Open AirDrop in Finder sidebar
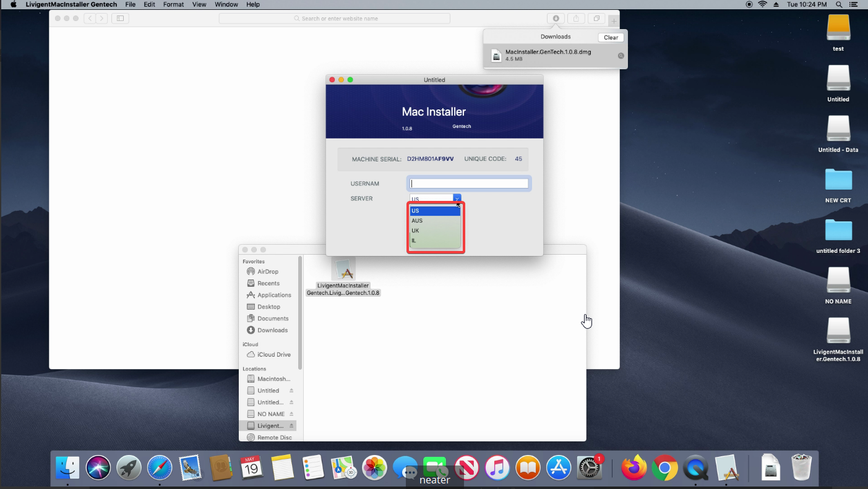Screen dimensions: 868x489 pos(267,271)
